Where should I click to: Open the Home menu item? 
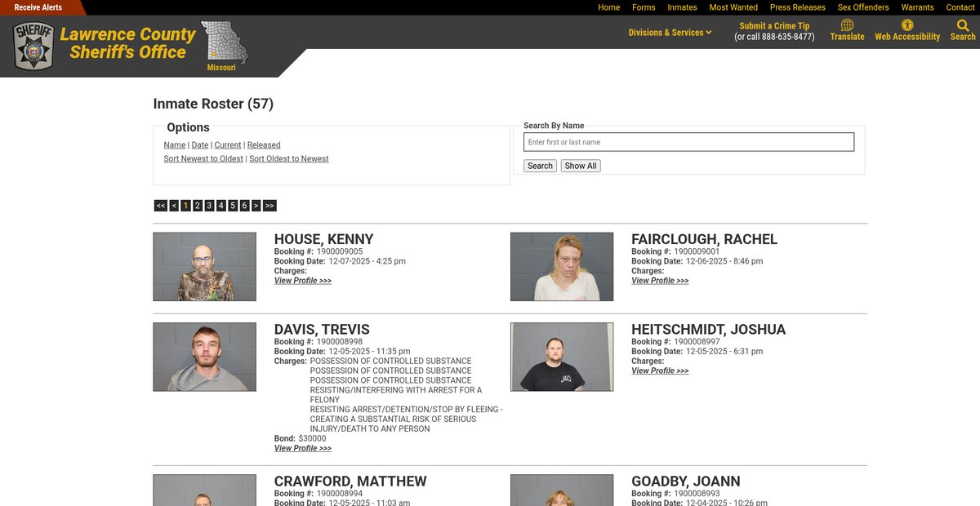coord(608,7)
